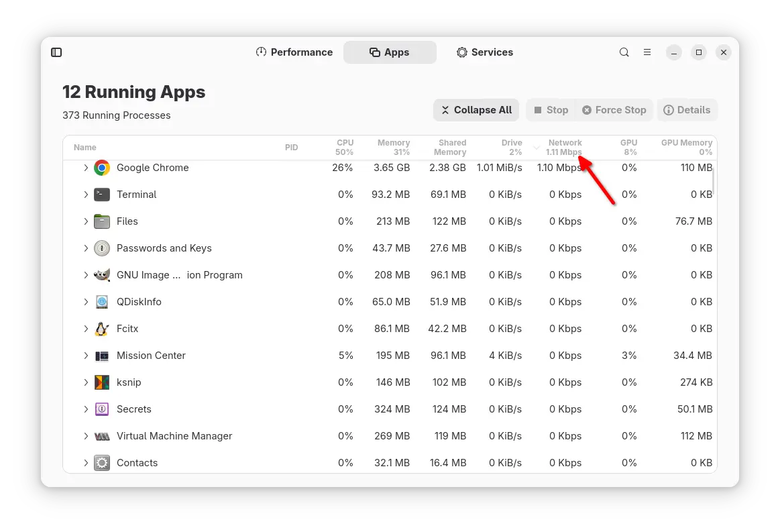Expand the Files row chevron
The height and width of the screenshot is (532, 780).
point(86,221)
